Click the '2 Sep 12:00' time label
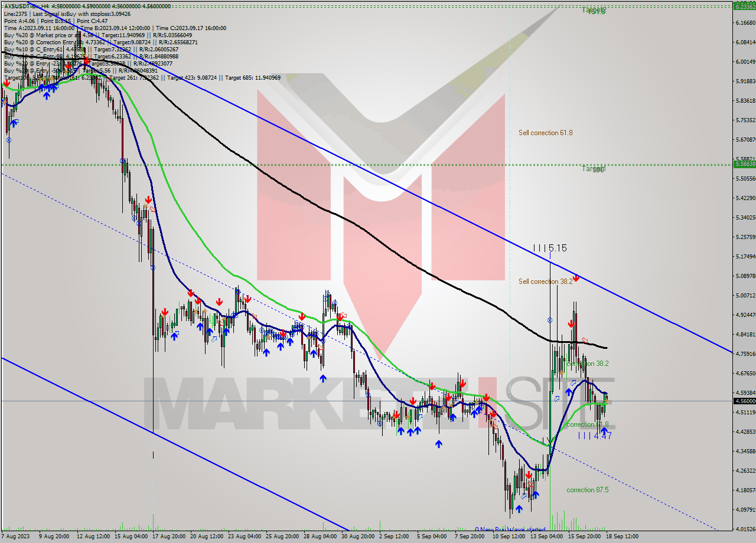This screenshot has height=543, width=756. [x=394, y=537]
